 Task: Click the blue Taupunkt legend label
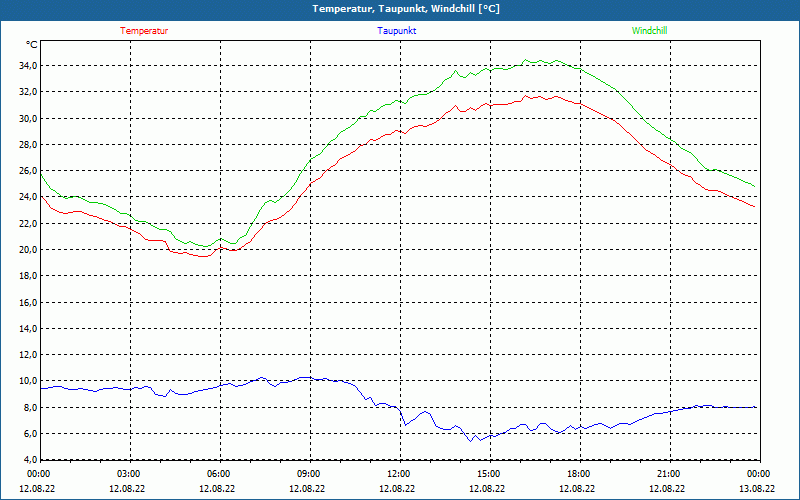coord(396,31)
